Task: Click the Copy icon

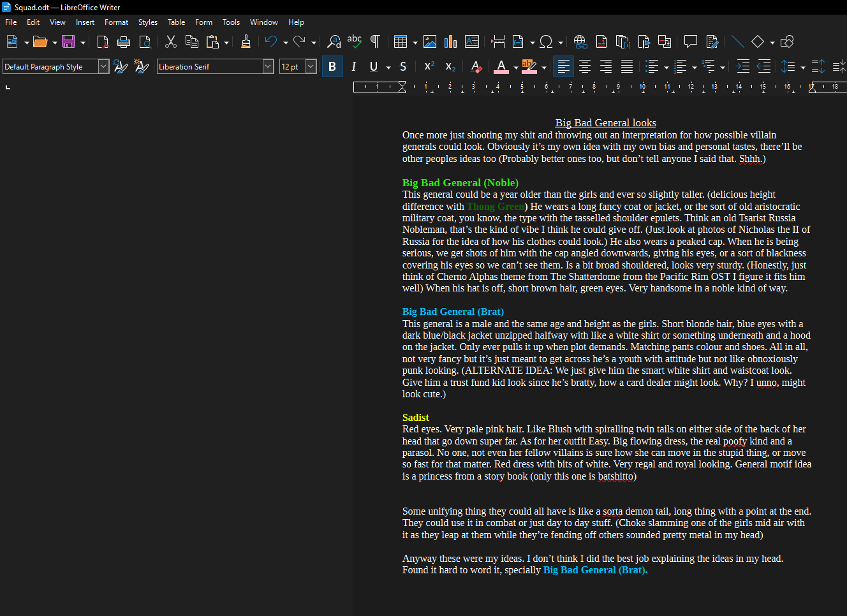Action: [x=191, y=42]
